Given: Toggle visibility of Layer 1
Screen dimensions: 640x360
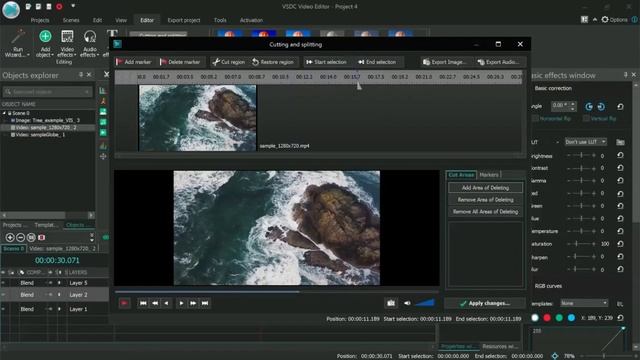Looking at the screenshot, I should point(4,309).
